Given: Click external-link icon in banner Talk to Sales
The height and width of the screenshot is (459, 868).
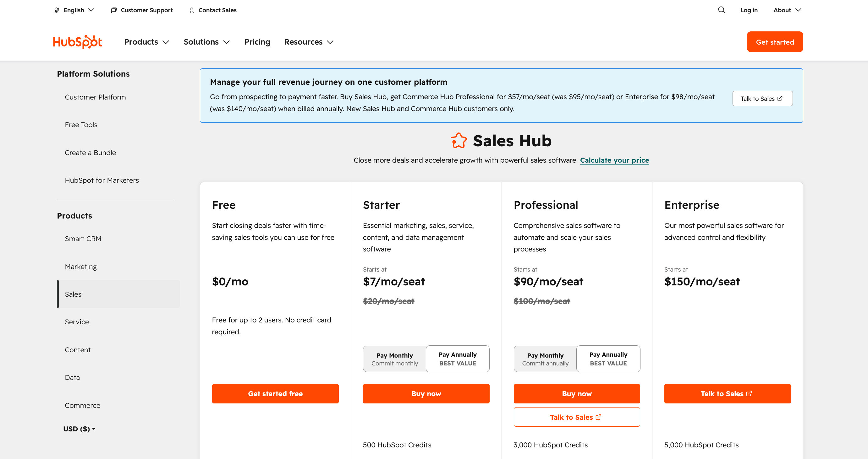Looking at the screenshot, I should [x=780, y=98].
